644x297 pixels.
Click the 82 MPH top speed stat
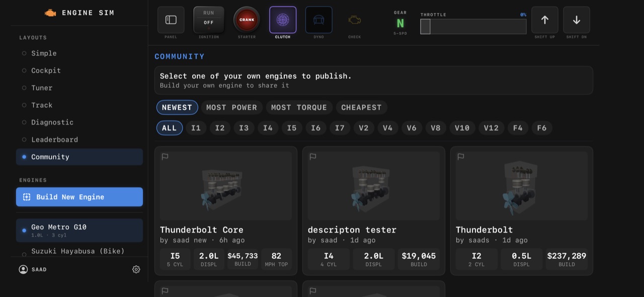click(276, 259)
